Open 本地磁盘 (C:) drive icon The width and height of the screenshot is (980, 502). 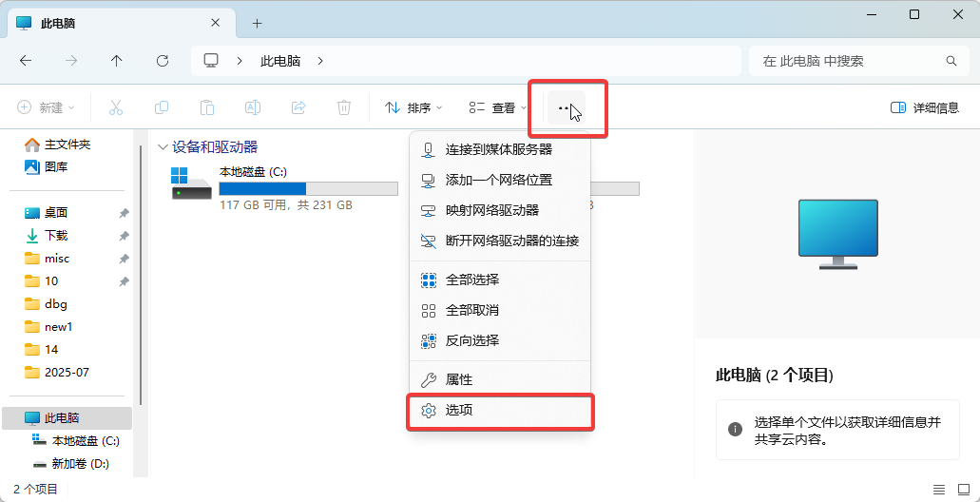192,183
